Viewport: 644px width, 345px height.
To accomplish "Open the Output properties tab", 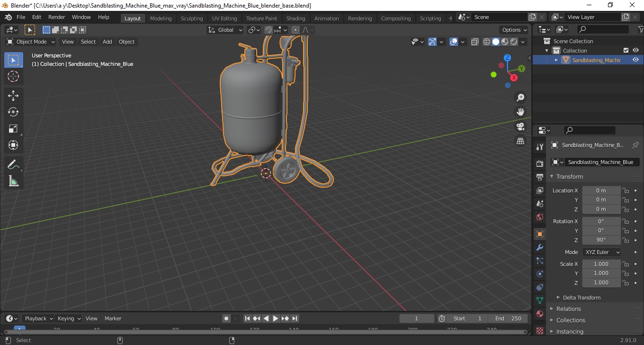I will click(x=539, y=177).
